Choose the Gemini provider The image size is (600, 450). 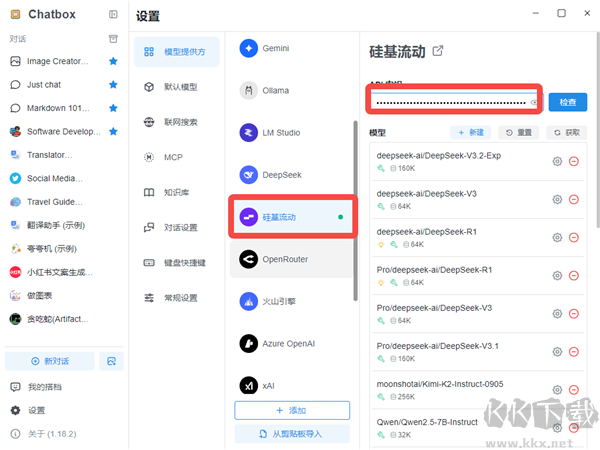[x=291, y=48]
